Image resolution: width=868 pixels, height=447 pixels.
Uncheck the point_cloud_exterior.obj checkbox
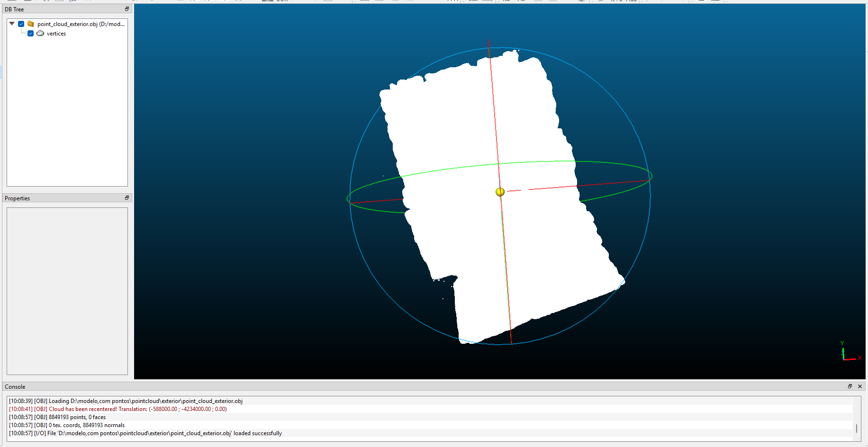point(21,24)
